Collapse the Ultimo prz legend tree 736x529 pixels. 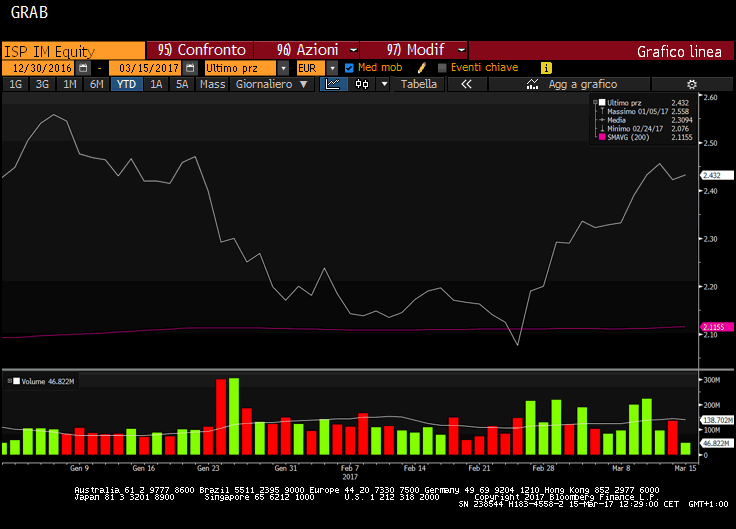tap(596, 102)
